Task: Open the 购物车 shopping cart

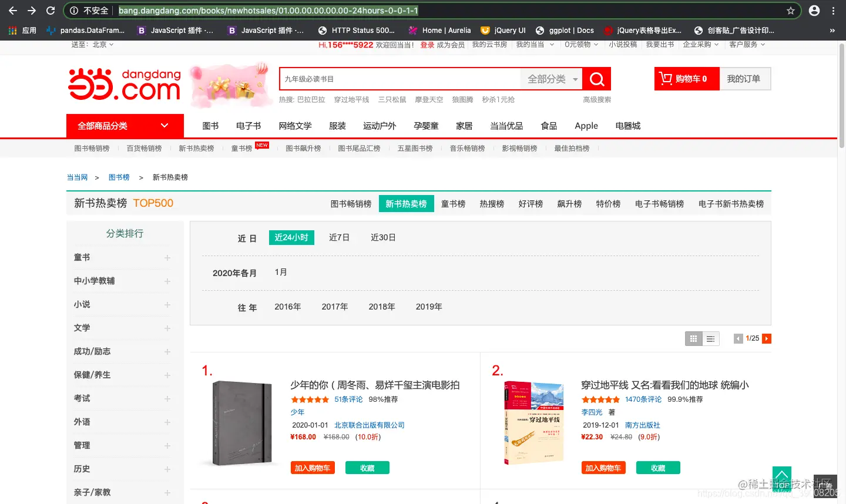Action: point(686,78)
